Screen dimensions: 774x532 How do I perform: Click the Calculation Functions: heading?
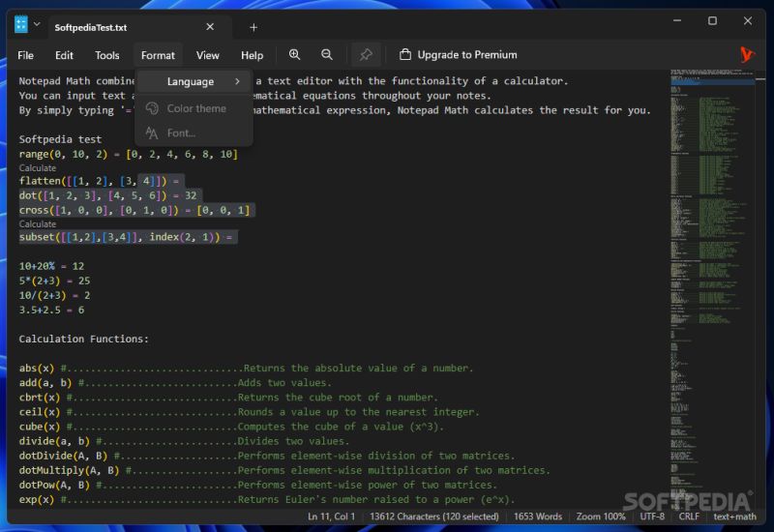point(83,340)
